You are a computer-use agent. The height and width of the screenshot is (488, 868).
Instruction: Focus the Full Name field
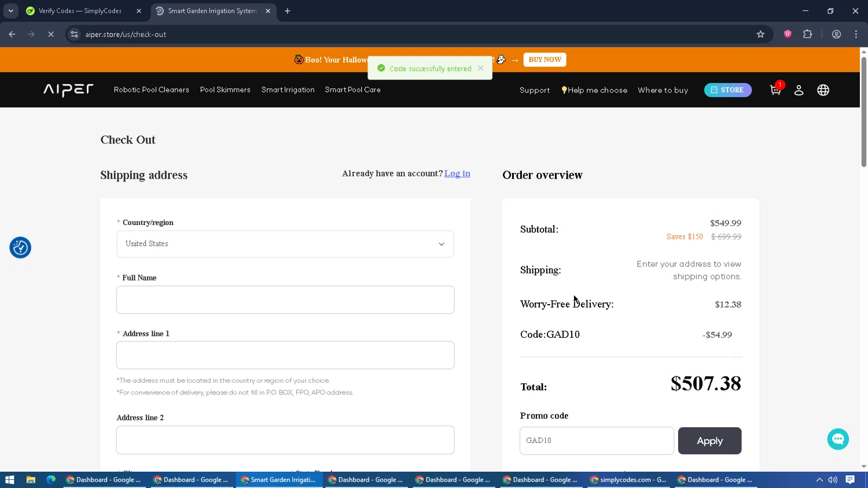click(x=285, y=300)
